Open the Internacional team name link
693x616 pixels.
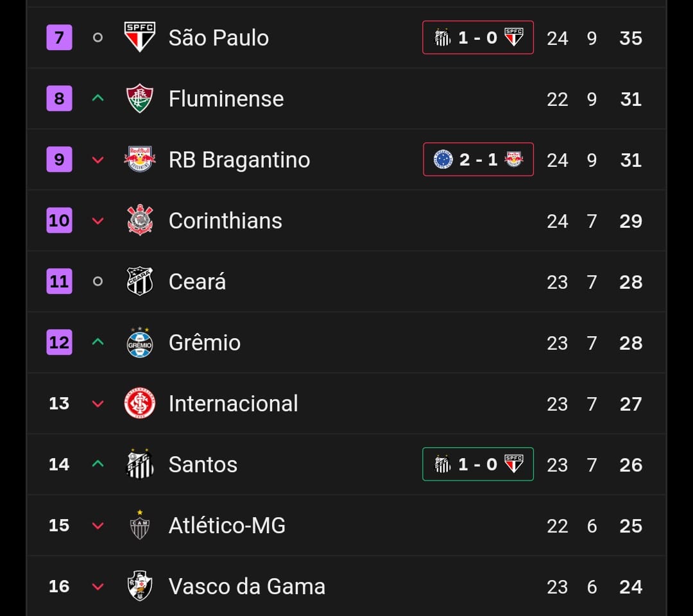pos(234,404)
